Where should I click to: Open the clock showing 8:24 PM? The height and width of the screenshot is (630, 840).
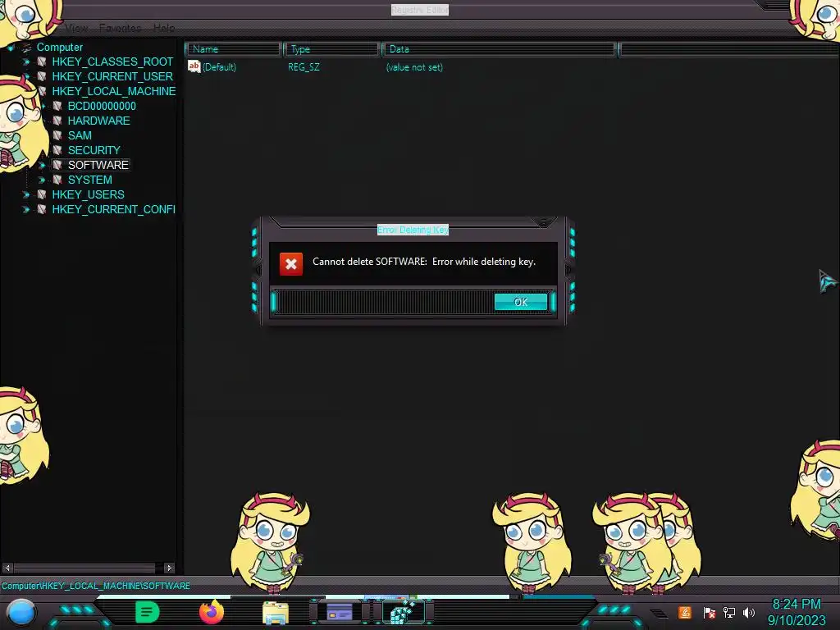click(796, 612)
